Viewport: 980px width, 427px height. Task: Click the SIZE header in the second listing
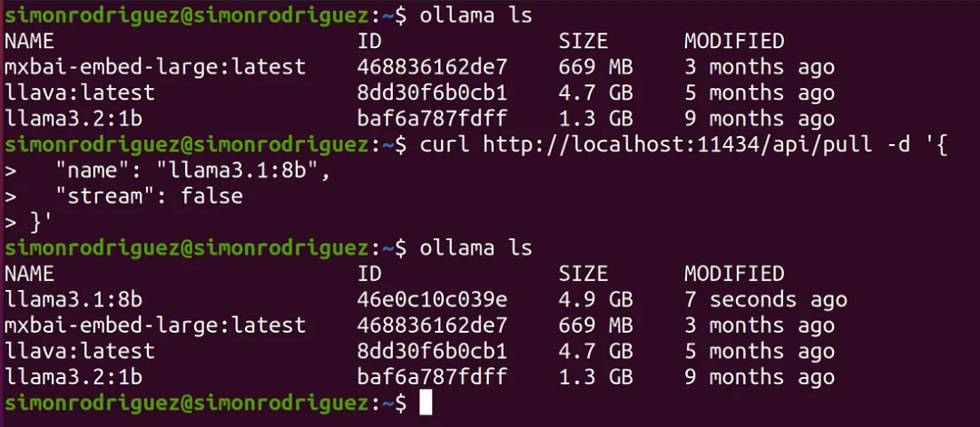click(583, 274)
